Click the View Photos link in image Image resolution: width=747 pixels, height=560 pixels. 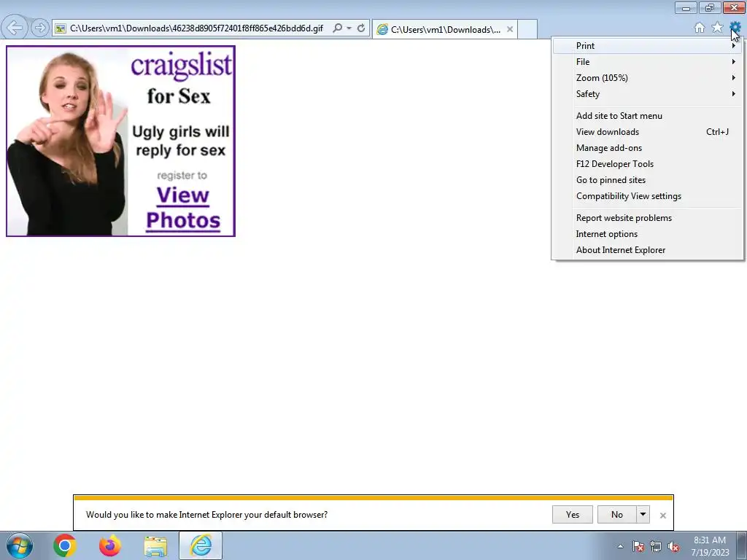[183, 208]
